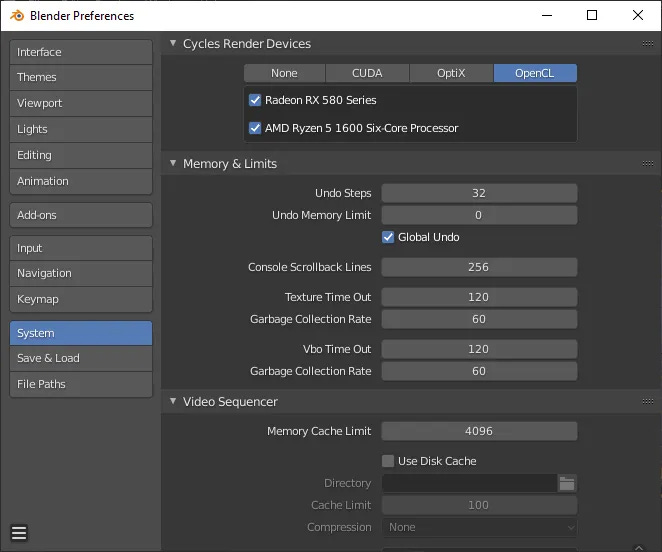Screen dimensions: 662x552
Task: Open the Input preferences tab
Action: point(81,248)
